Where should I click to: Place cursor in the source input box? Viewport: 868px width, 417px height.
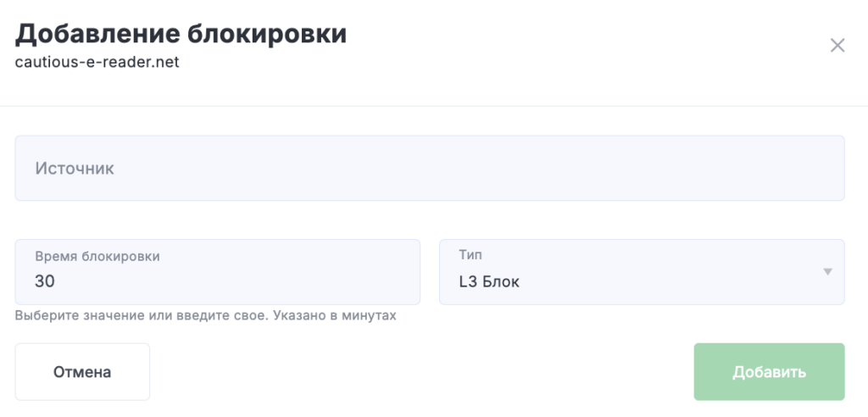tap(429, 168)
